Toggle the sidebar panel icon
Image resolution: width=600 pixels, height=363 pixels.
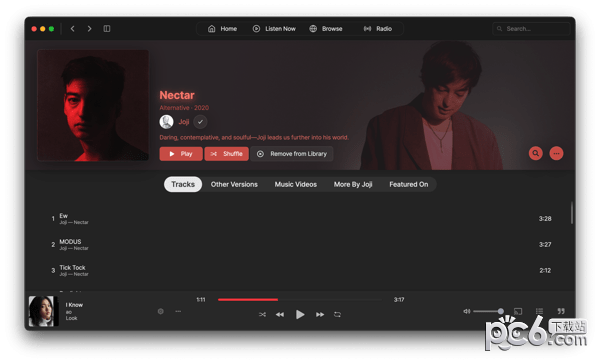(x=107, y=29)
